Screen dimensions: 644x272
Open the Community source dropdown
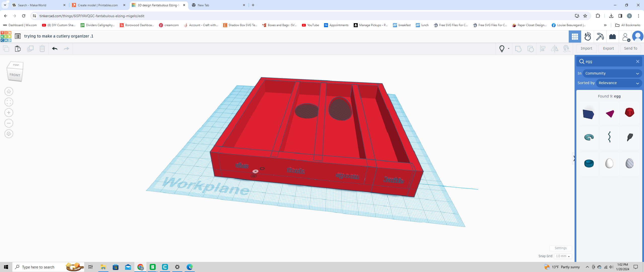click(612, 73)
